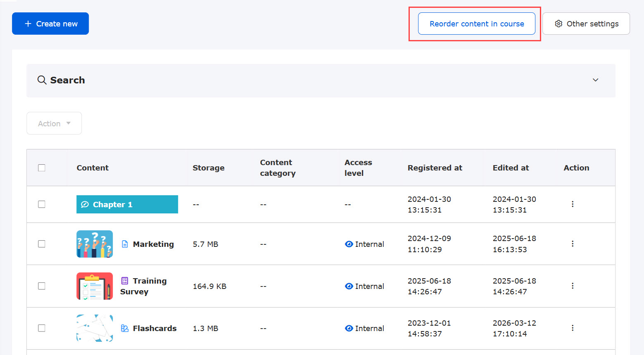
Task: Click the survey type icon beside Training
Action: 125,281
